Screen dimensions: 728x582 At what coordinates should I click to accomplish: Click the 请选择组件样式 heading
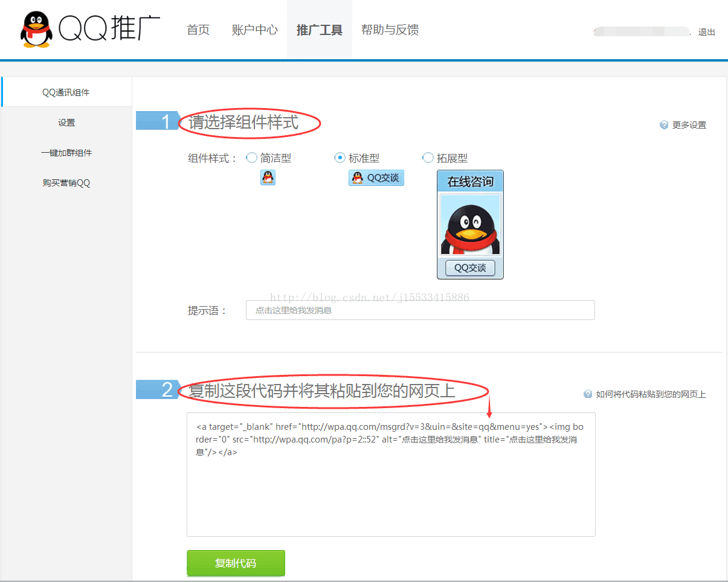coord(243,123)
